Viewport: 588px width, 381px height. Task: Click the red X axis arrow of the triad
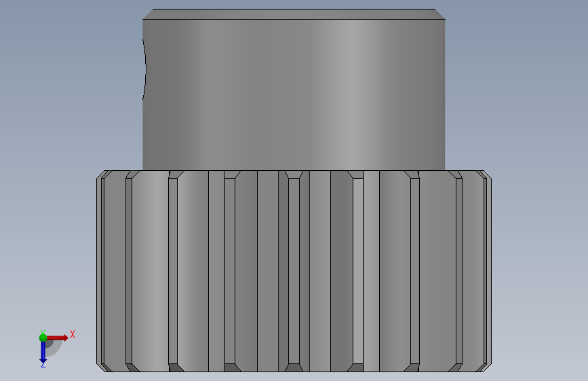point(58,338)
